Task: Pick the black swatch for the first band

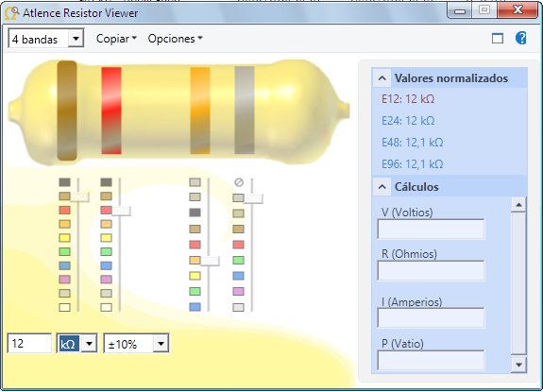Action: point(65,182)
